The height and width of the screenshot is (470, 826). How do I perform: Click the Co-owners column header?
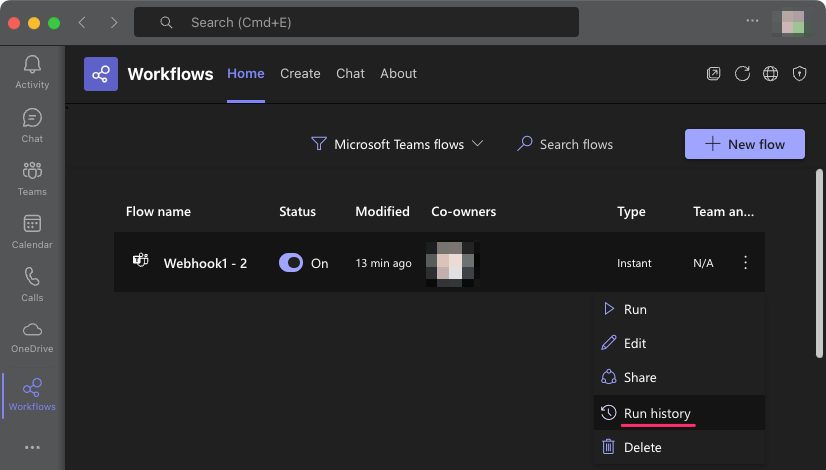coord(464,211)
